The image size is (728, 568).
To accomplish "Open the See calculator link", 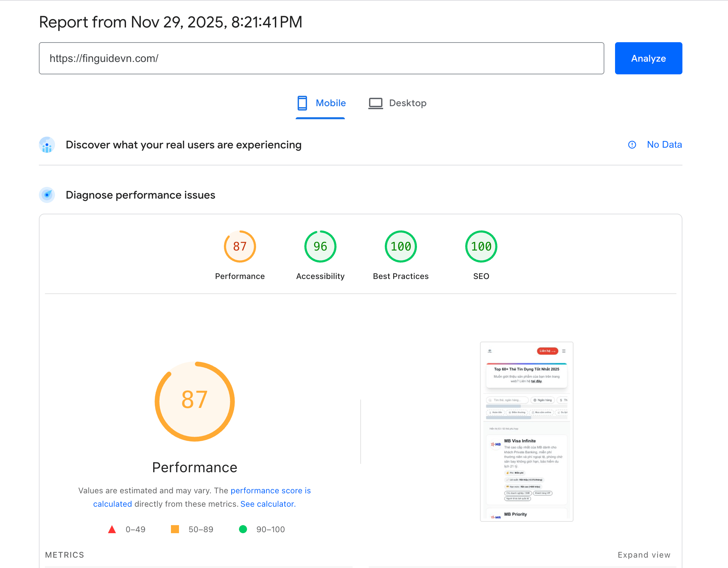I will point(267,504).
